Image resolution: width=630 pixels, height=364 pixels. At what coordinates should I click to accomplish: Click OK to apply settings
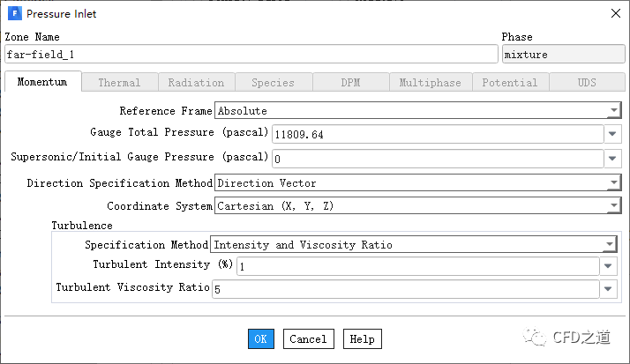tap(260, 339)
